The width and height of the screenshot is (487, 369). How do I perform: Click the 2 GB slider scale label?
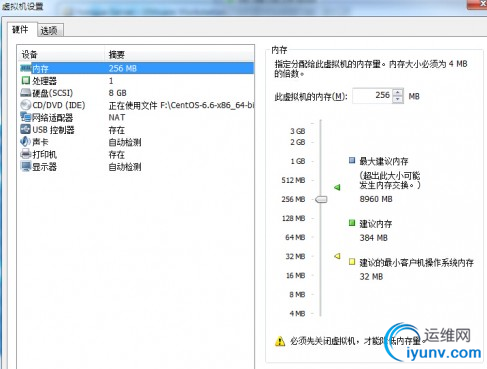coord(298,142)
